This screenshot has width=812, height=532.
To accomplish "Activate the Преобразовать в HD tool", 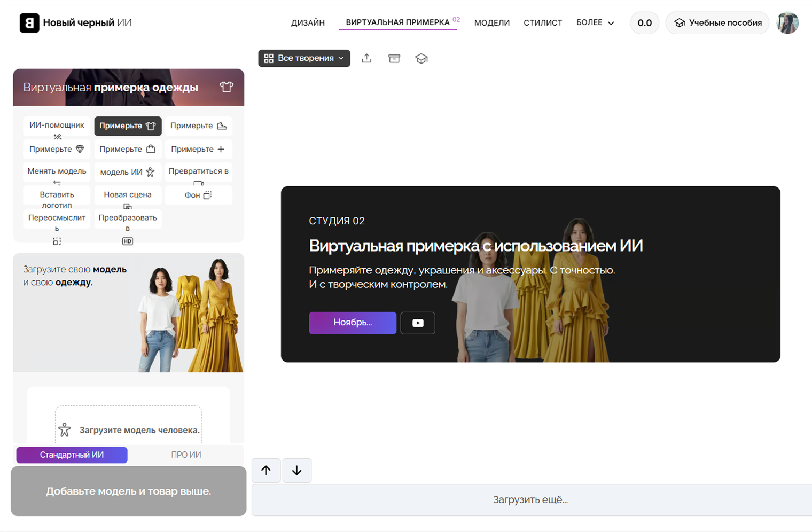I will coord(128,221).
